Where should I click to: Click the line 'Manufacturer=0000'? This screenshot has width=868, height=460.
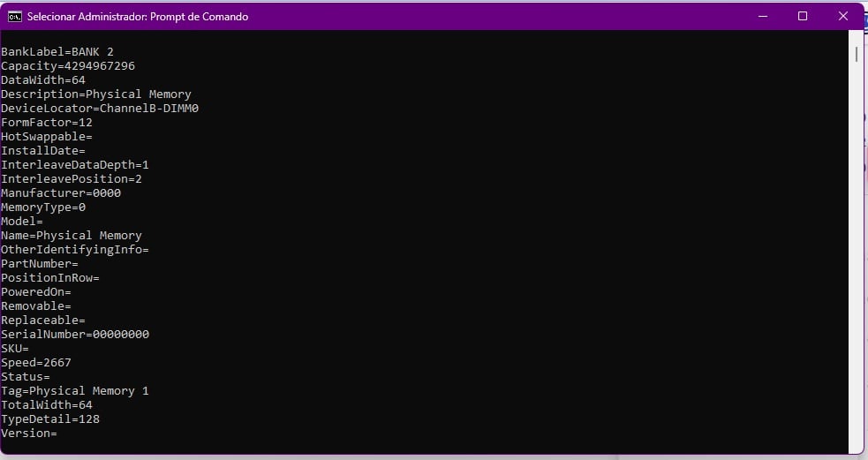(x=61, y=193)
